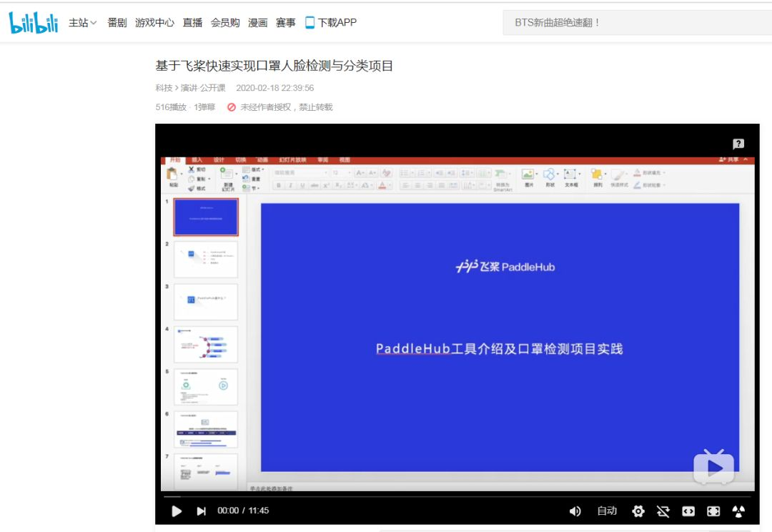This screenshot has height=532, width=772.
Task: Open the 番剧 navigation item
Action: 117,23
